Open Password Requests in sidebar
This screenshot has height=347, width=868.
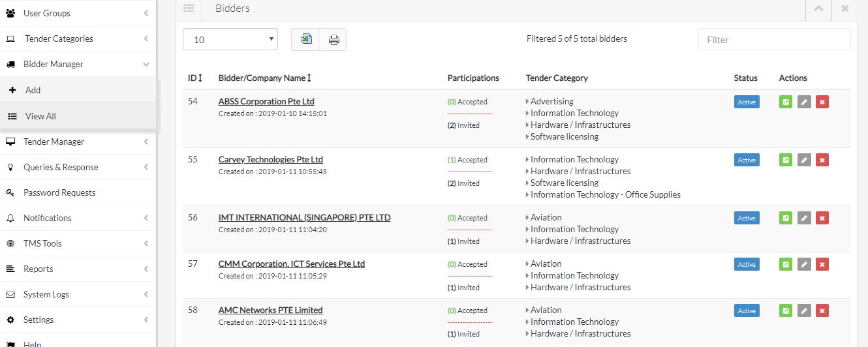click(x=59, y=192)
